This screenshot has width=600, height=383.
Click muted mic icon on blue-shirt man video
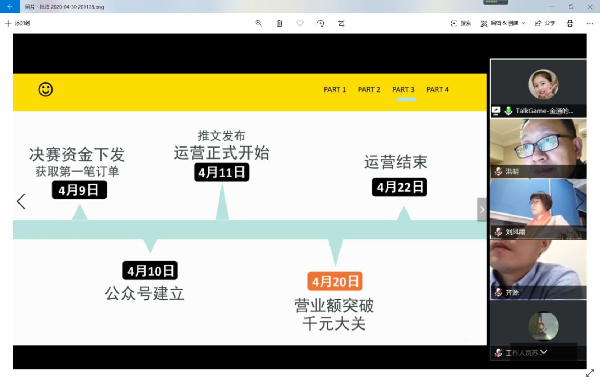click(498, 293)
